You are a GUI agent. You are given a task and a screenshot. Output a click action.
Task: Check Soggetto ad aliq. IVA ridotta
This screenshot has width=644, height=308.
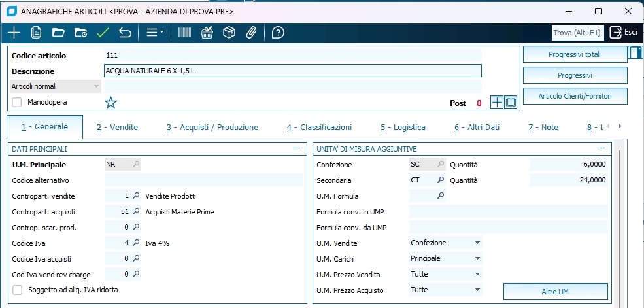click(x=17, y=290)
